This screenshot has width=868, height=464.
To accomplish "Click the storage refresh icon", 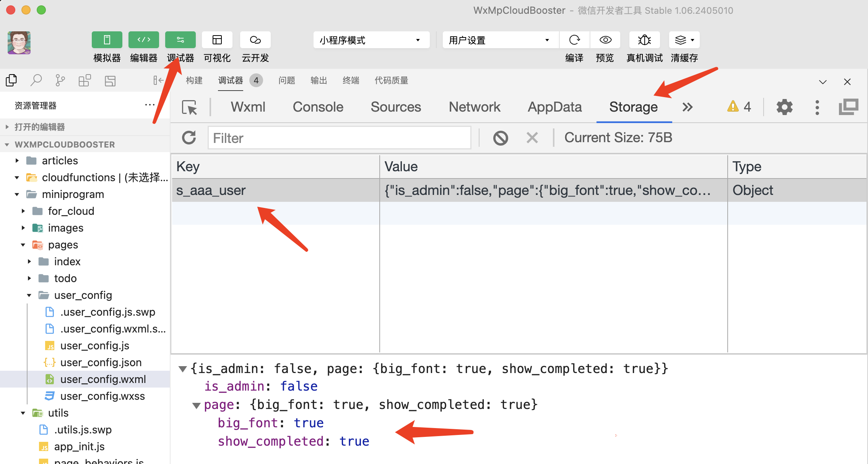I will [x=189, y=138].
